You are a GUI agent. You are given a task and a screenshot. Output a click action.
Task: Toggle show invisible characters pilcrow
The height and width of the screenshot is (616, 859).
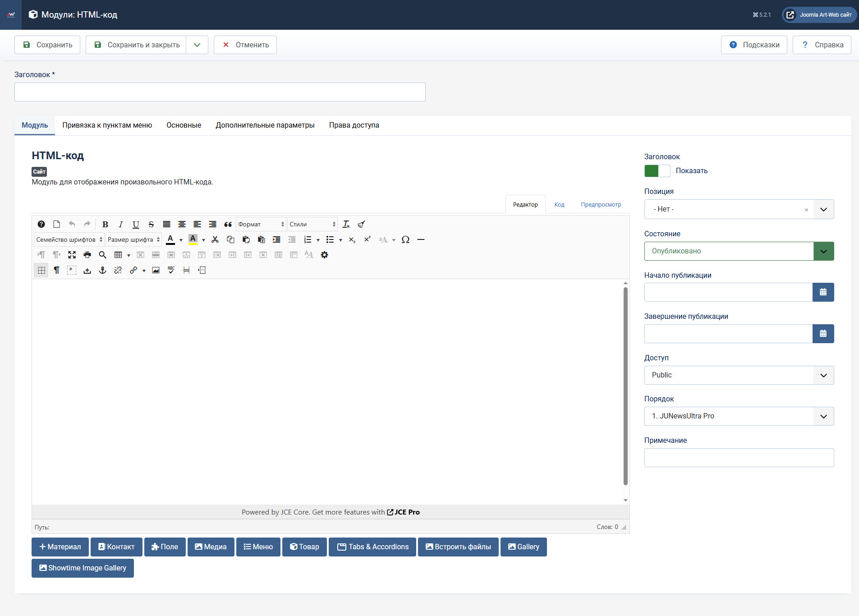pos(56,270)
